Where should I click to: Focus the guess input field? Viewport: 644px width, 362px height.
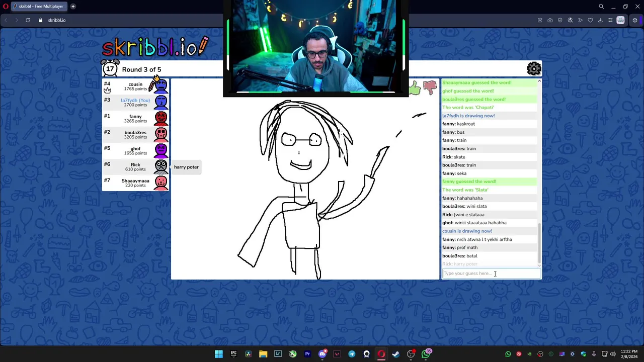pyautogui.click(x=491, y=274)
